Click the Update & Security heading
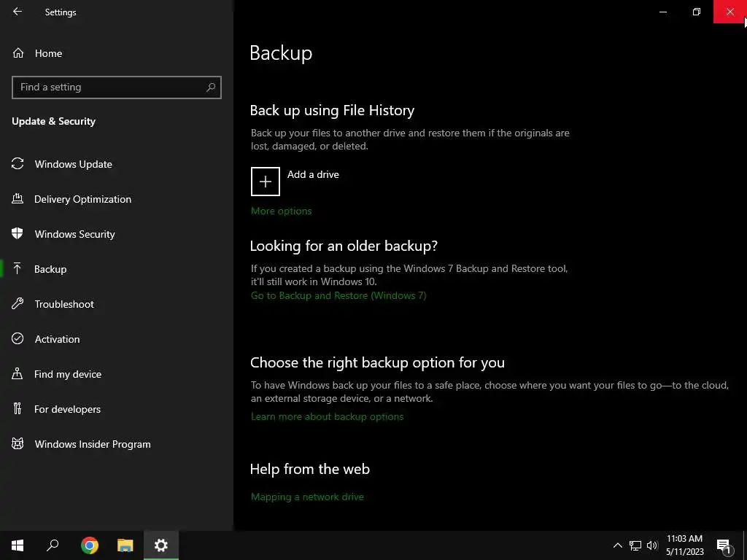This screenshot has width=747, height=560. coord(53,122)
